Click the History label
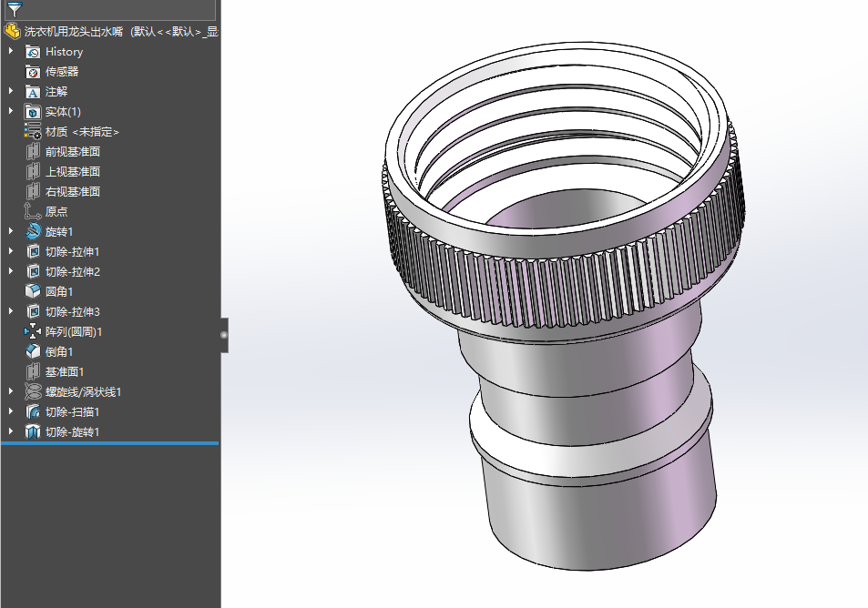 (65, 52)
